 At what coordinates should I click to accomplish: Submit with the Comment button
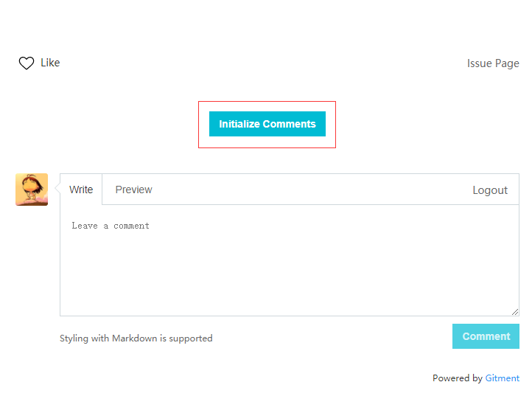coord(486,336)
